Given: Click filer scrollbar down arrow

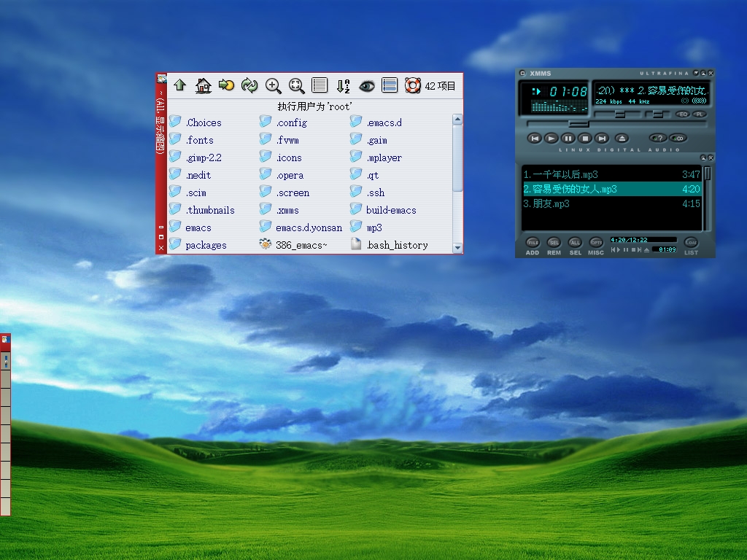Looking at the screenshot, I should click(458, 248).
